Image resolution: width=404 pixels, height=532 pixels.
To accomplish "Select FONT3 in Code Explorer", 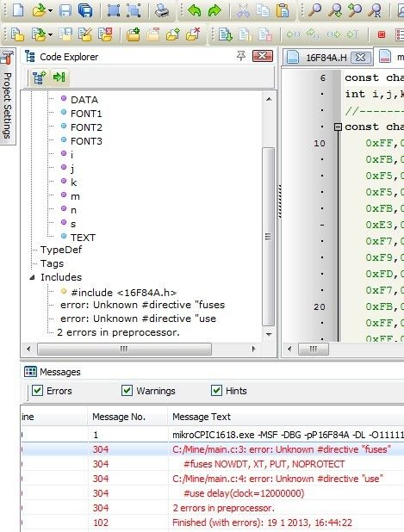I will click(86, 141).
